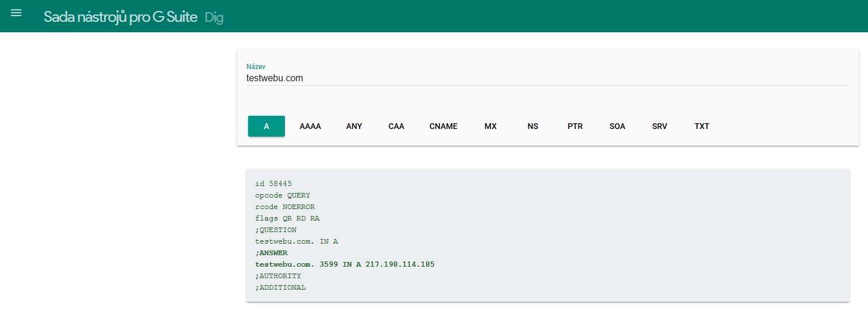This screenshot has height=311, width=868.
Task: Click the 'Sada nástrojů pro G Suite' title
Action: (120, 17)
